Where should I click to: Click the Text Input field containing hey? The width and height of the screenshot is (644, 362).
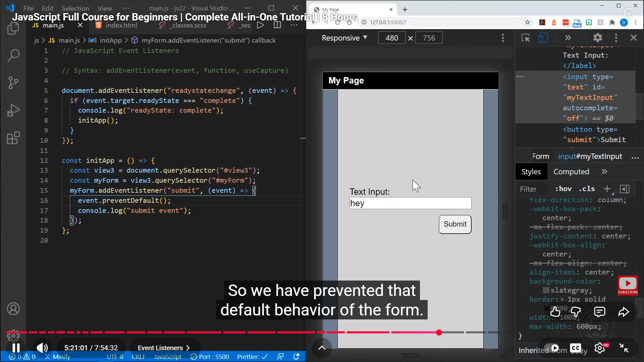(x=410, y=203)
